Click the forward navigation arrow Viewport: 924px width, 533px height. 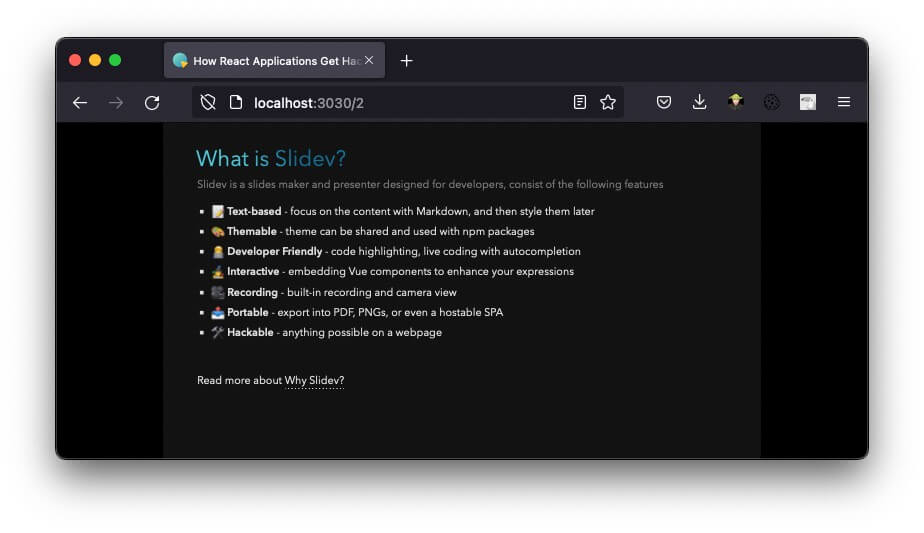pos(116,103)
